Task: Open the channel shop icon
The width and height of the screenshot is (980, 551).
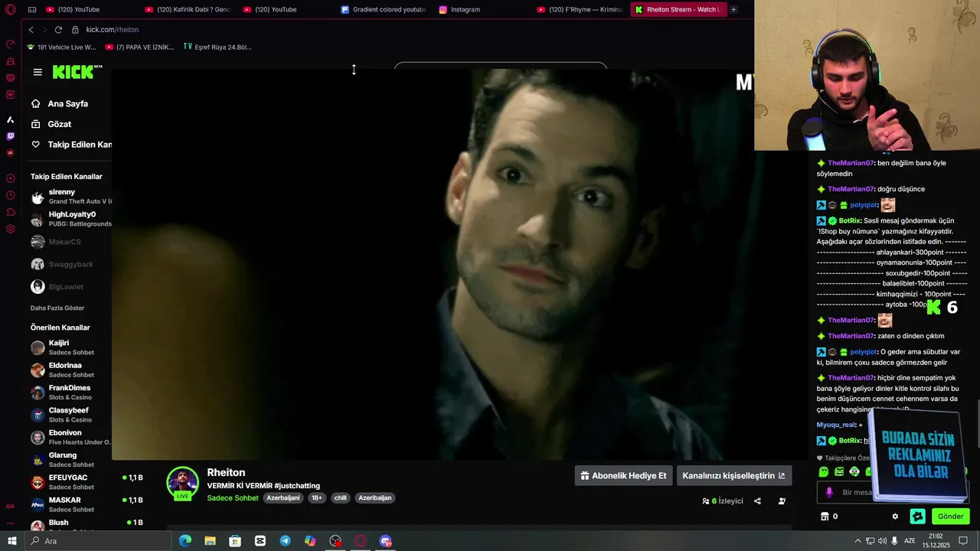Action: (825, 517)
